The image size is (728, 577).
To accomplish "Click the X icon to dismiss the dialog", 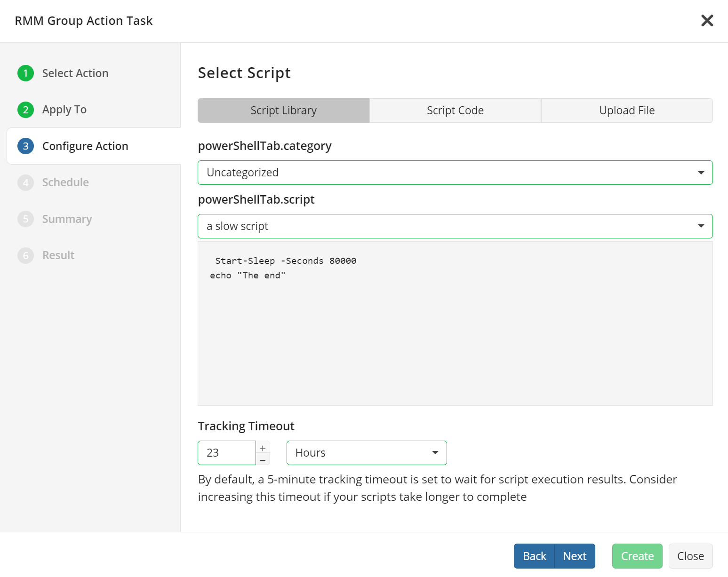I will click(x=707, y=20).
